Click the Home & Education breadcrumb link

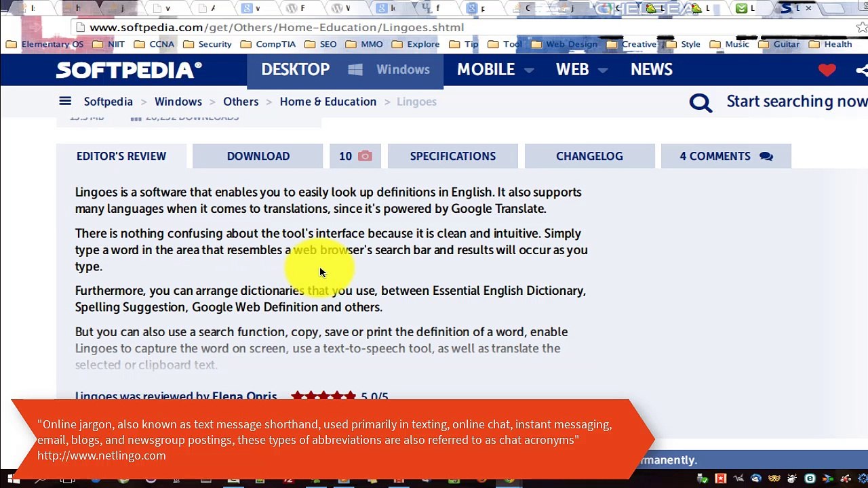[x=328, y=102]
